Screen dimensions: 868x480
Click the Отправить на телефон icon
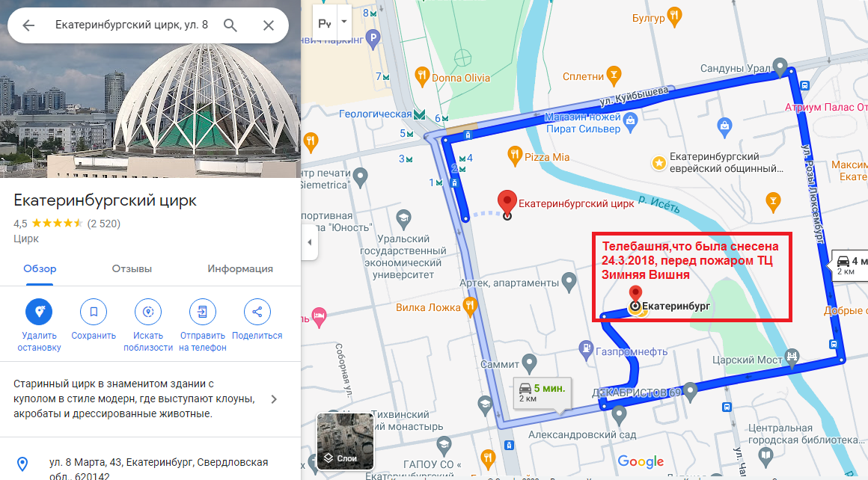203,312
